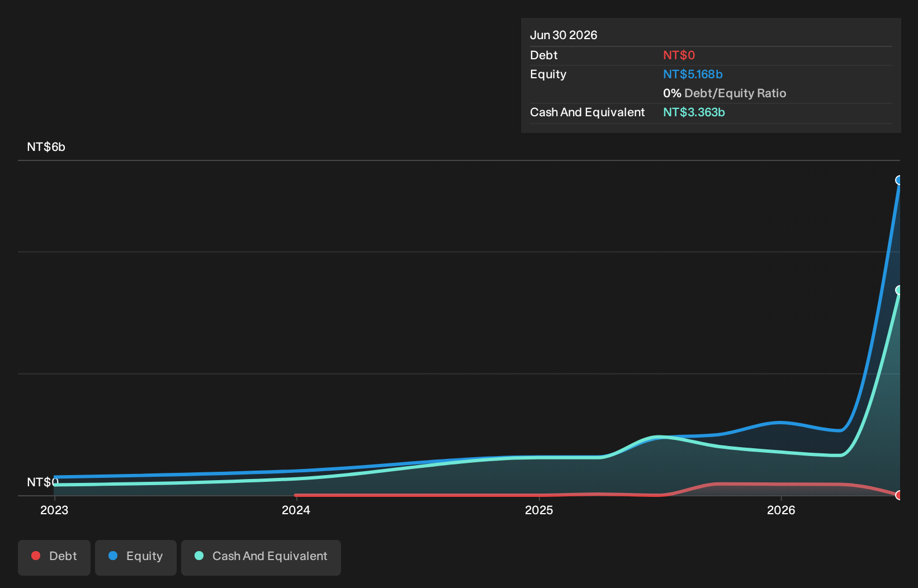The width and height of the screenshot is (918, 588).
Task: Click the 2025 x-axis label
Action: (x=539, y=510)
